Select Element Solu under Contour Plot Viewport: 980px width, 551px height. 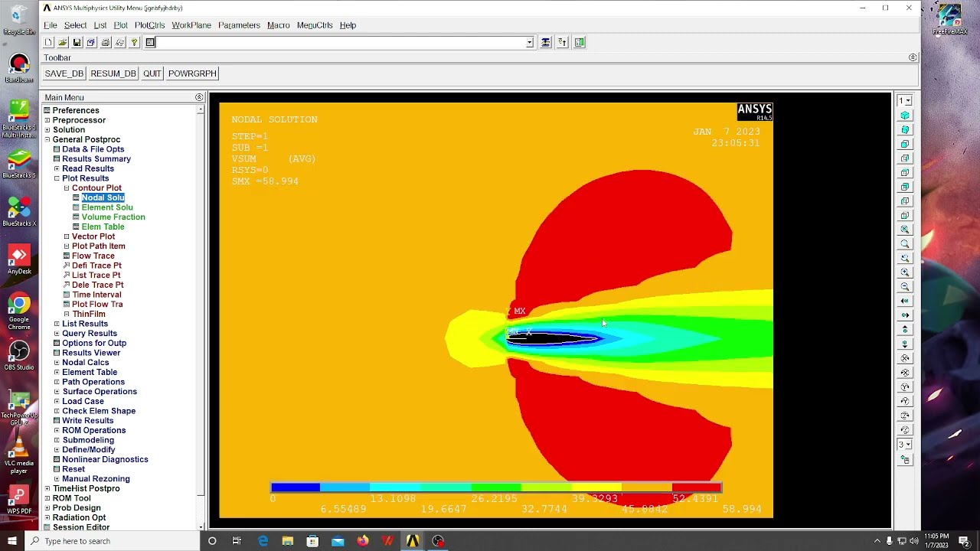pos(107,207)
